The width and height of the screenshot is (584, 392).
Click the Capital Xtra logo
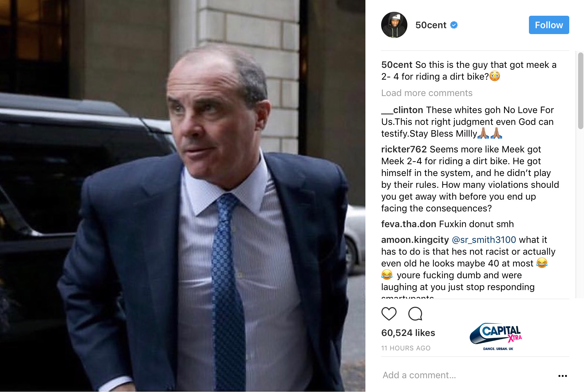tap(496, 337)
